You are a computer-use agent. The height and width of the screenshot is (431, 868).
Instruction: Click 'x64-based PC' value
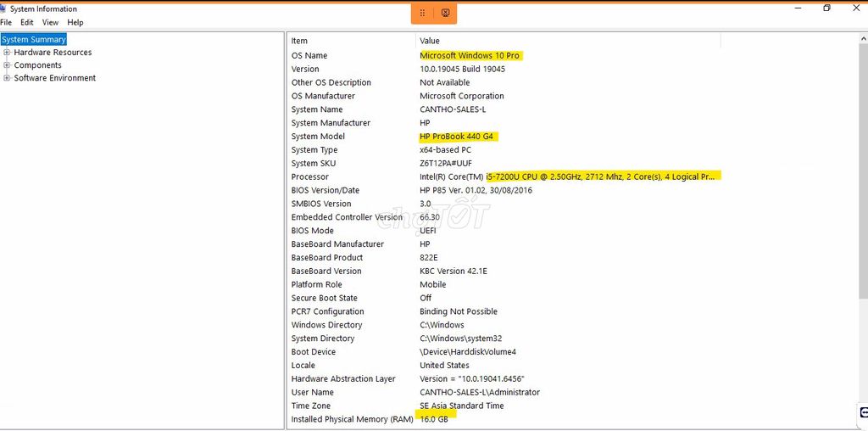coord(446,149)
